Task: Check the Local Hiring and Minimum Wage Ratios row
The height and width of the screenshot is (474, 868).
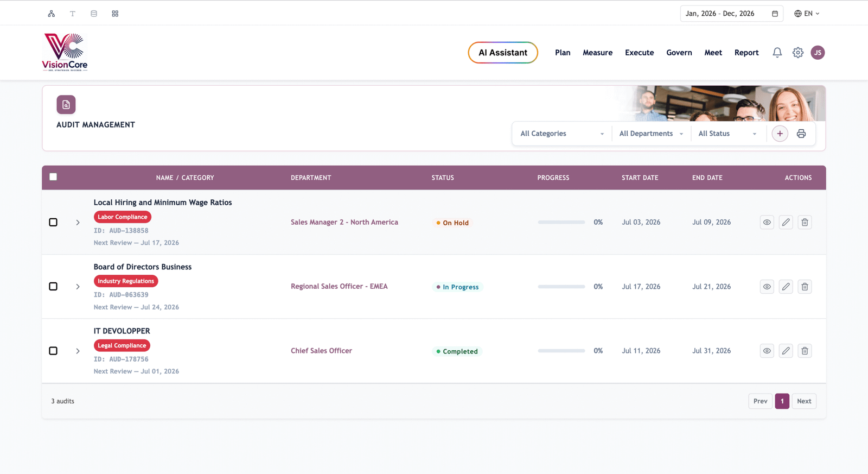Action: tap(53, 222)
